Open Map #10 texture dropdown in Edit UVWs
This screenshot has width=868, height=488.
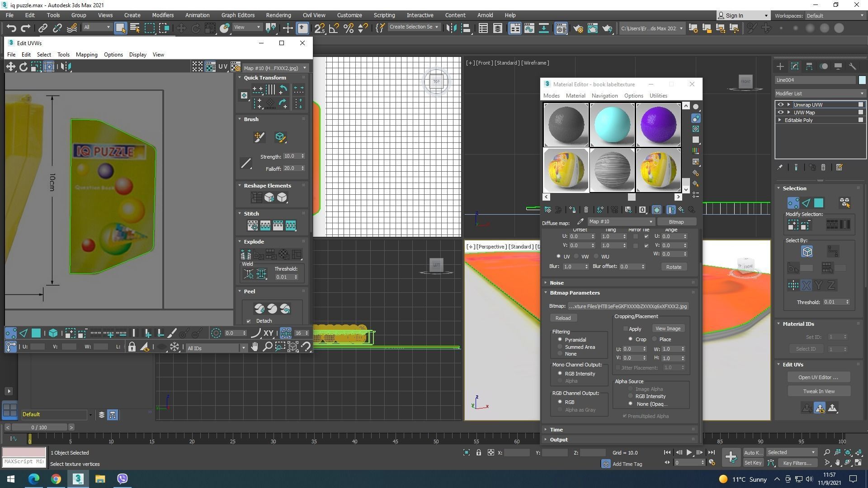click(275, 68)
